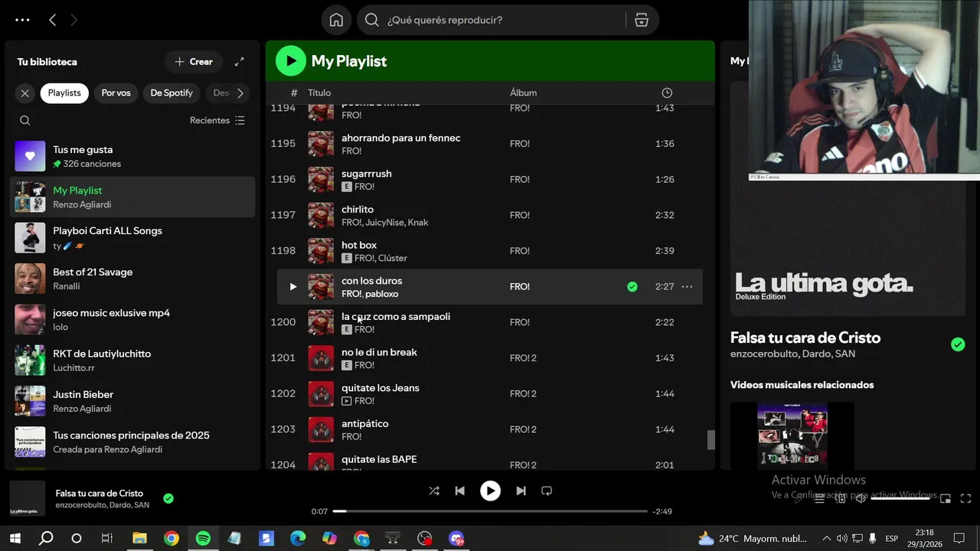980x551 pixels.
Task: Sort tracks by Álbum column
Action: (x=523, y=93)
